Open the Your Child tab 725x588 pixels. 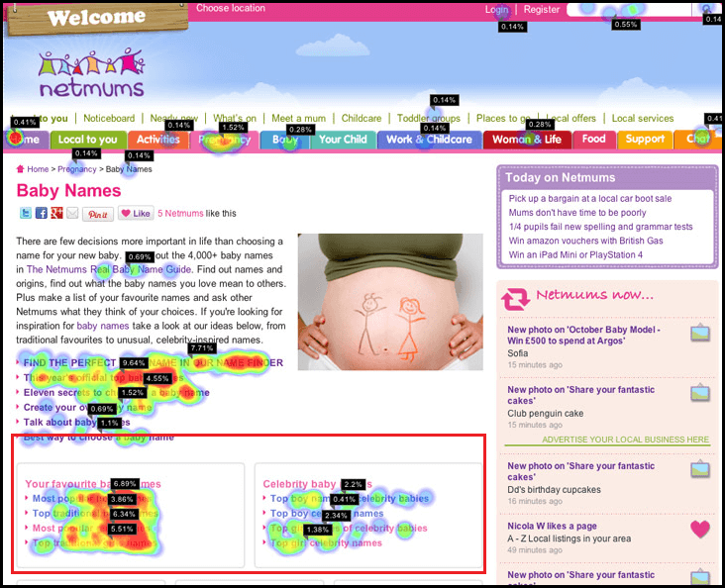[343, 140]
